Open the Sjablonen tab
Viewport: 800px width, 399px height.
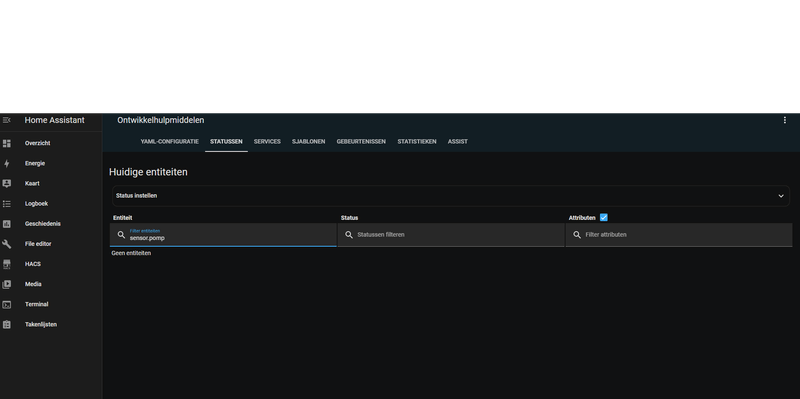(309, 142)
